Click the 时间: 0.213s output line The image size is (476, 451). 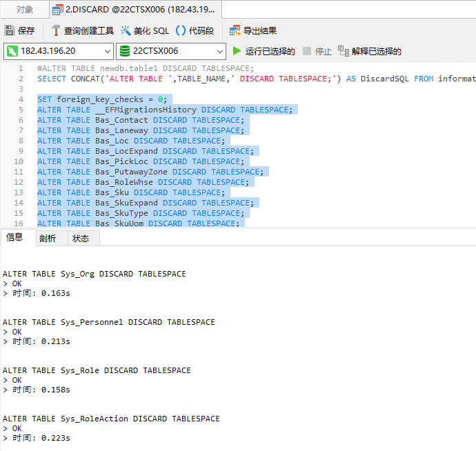pos(37,341)
